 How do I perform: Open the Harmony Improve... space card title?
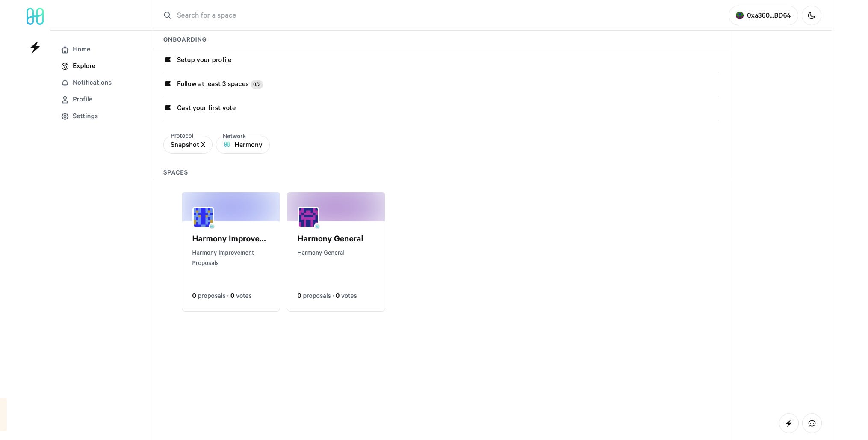pyautogui.click(x=229, y=239)
